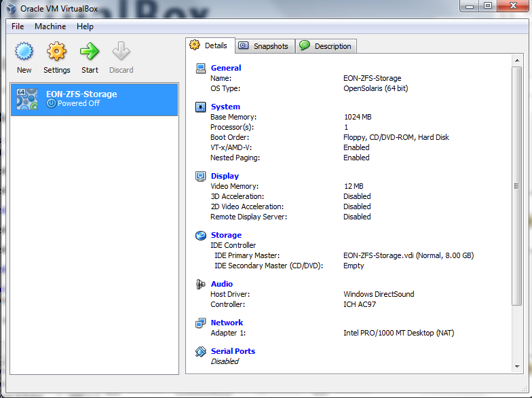Click the 'Adapter 1:' network label

228,333
